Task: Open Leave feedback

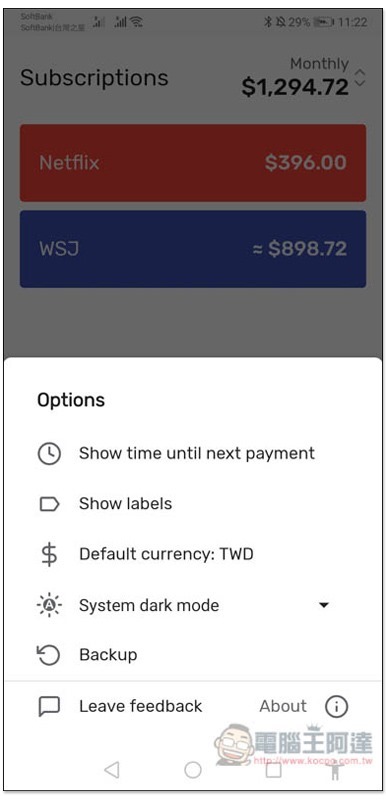Action: click(x=141, y=707)
